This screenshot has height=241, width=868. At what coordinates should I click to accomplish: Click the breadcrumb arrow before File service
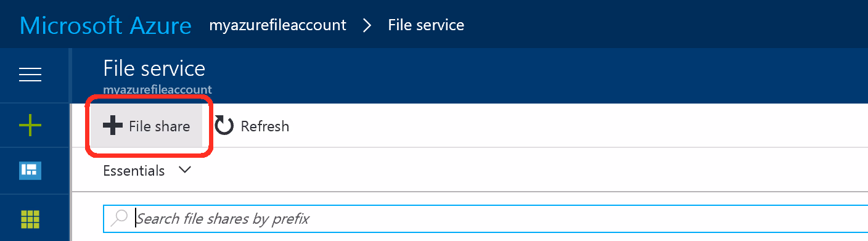tap(367, 25)
